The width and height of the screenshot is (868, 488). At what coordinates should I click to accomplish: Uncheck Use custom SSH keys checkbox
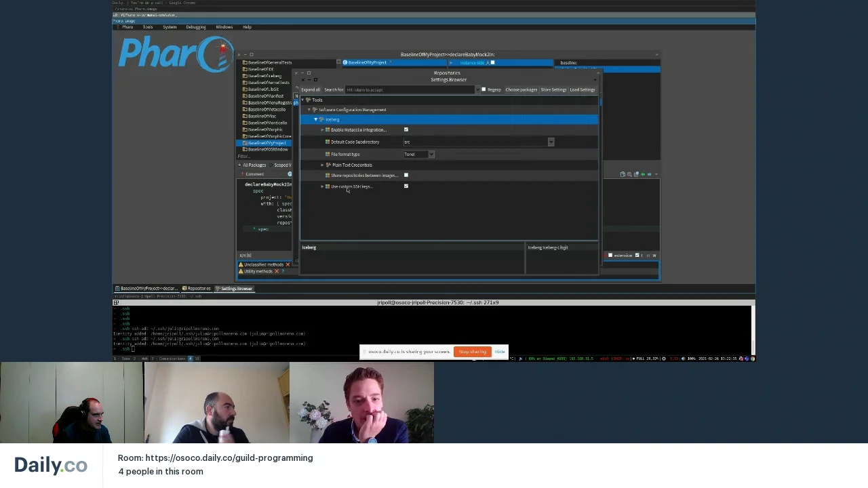(406, 186)
